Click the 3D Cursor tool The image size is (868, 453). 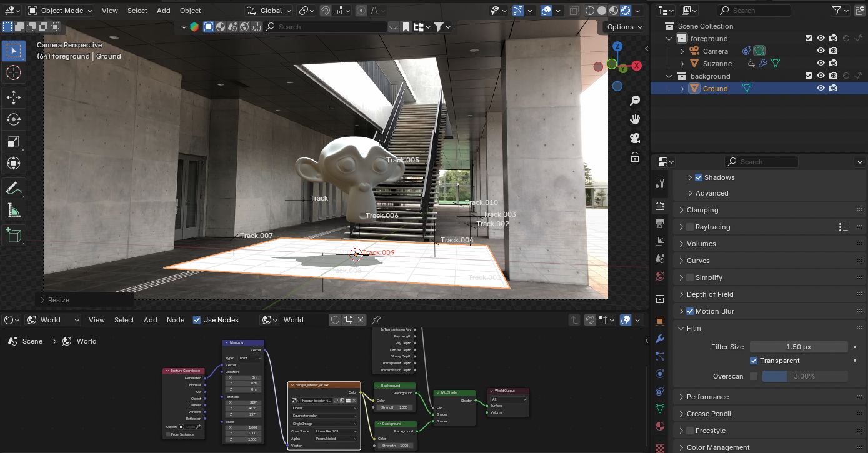pos(13,73)
